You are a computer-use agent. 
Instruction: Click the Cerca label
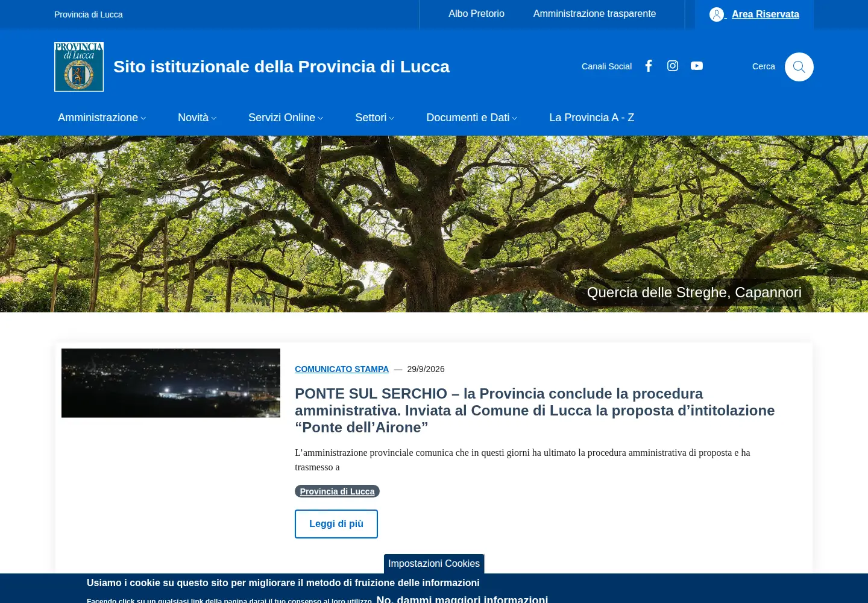(x=764, y=66)
